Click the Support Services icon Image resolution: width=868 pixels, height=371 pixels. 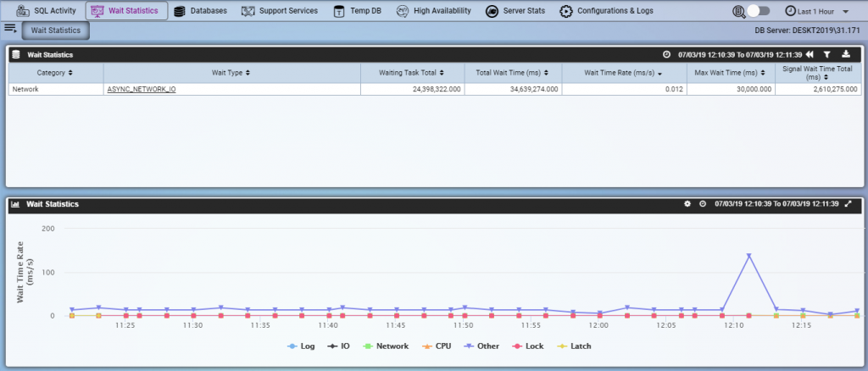pyautogui.click(x=248, y=11)
